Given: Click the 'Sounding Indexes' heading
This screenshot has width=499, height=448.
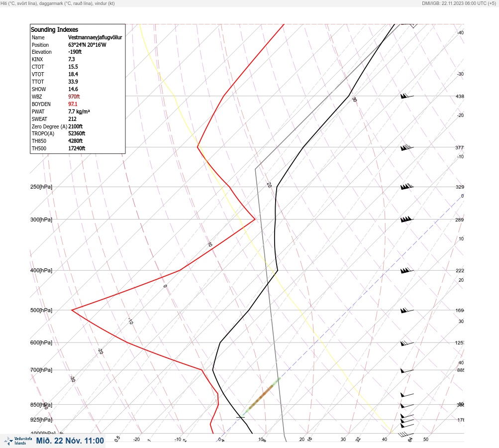Looking at the screenshot, I should tap(54, 29).
